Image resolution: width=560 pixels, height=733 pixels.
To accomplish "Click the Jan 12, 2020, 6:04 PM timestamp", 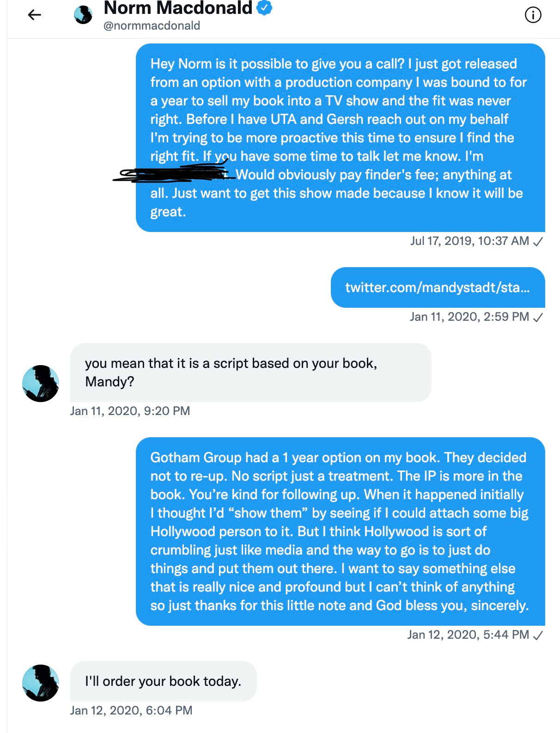I will pos(131,710).
